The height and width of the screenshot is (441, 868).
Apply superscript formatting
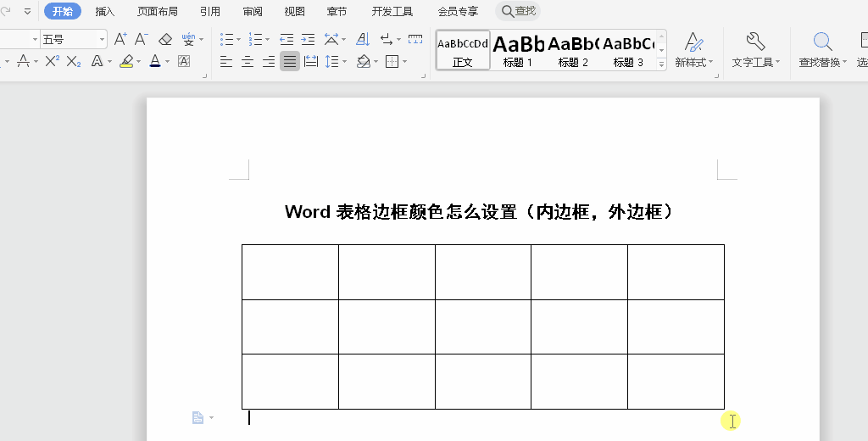click(52, 61)
